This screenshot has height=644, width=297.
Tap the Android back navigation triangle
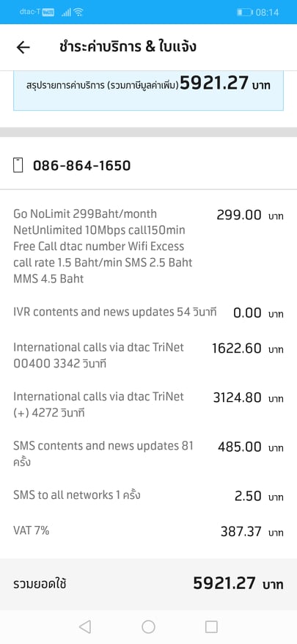click(85, 626)
